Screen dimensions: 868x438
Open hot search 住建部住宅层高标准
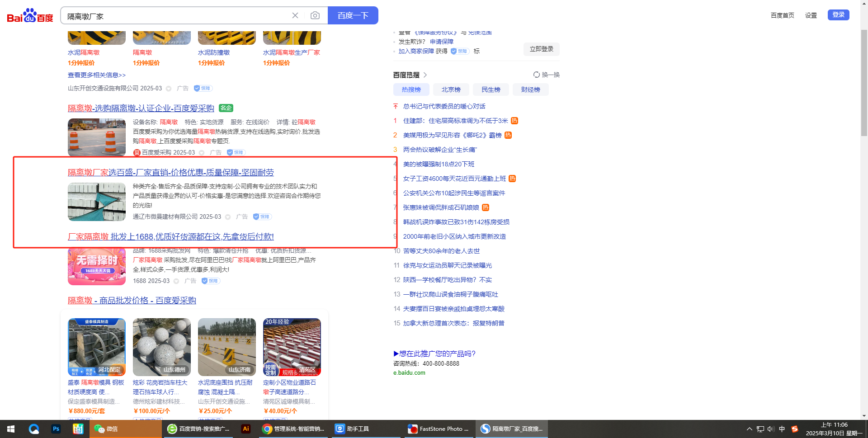tap(456, 121)
